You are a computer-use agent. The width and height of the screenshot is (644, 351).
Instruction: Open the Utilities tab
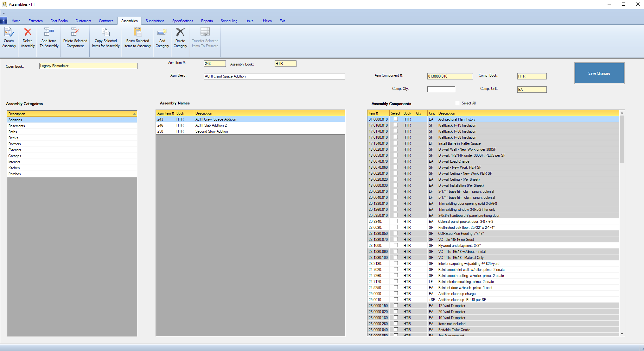click(266, 21)
